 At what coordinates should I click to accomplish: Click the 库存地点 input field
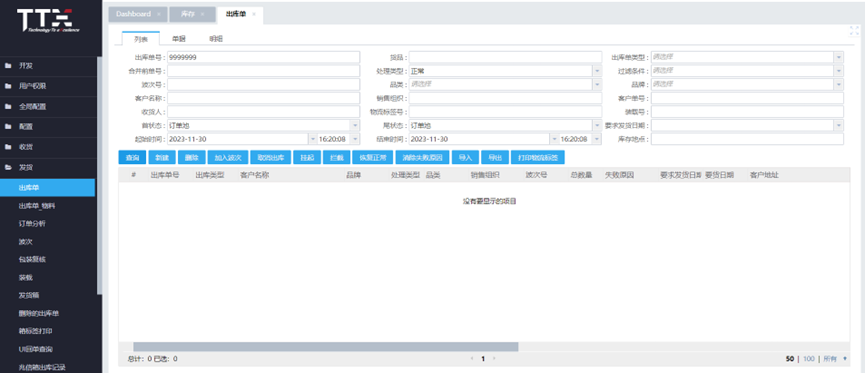tap(747, 139)
